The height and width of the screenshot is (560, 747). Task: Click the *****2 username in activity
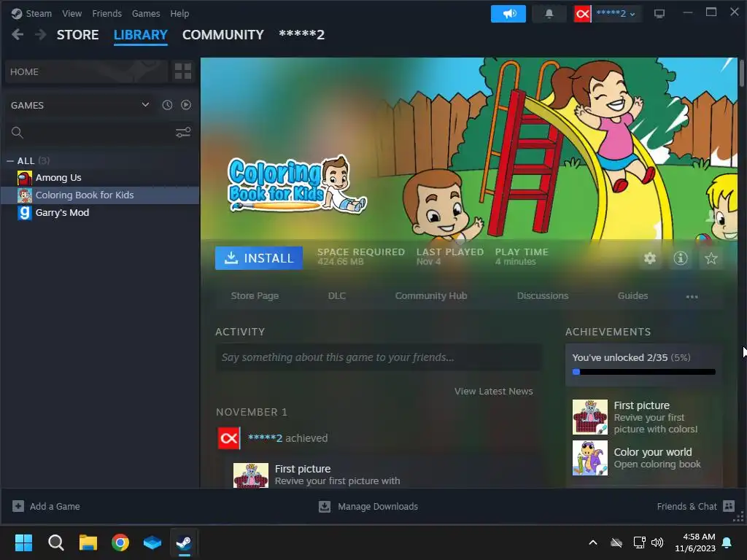tap(265, 438)
